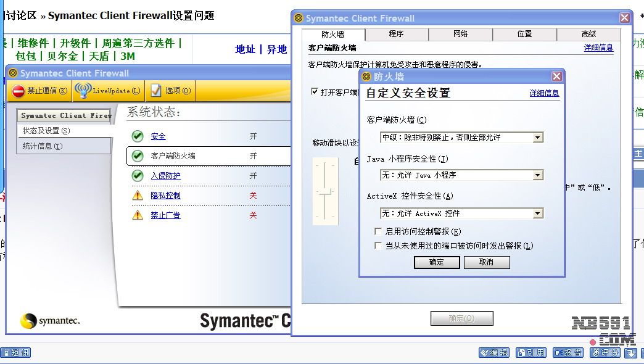Click the LiveUpdate globe icon
The image size is (644, 364).
(x=82, y=91)
